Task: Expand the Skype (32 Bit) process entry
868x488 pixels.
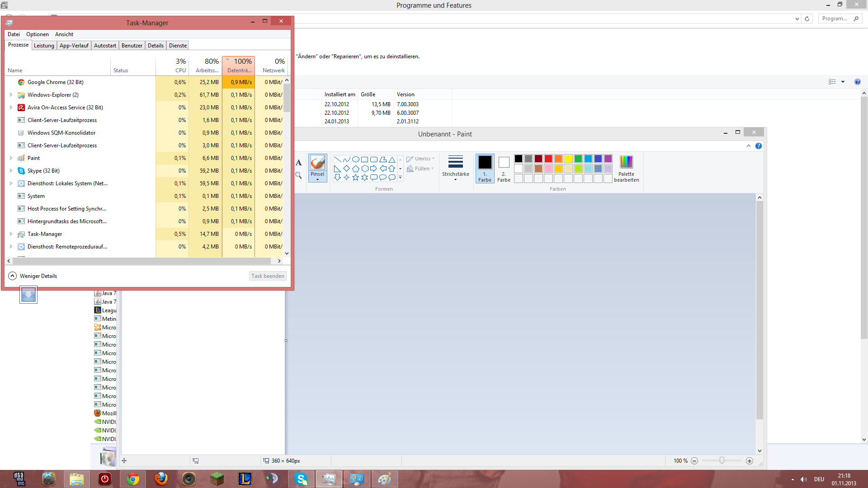Action: [11, 171]
